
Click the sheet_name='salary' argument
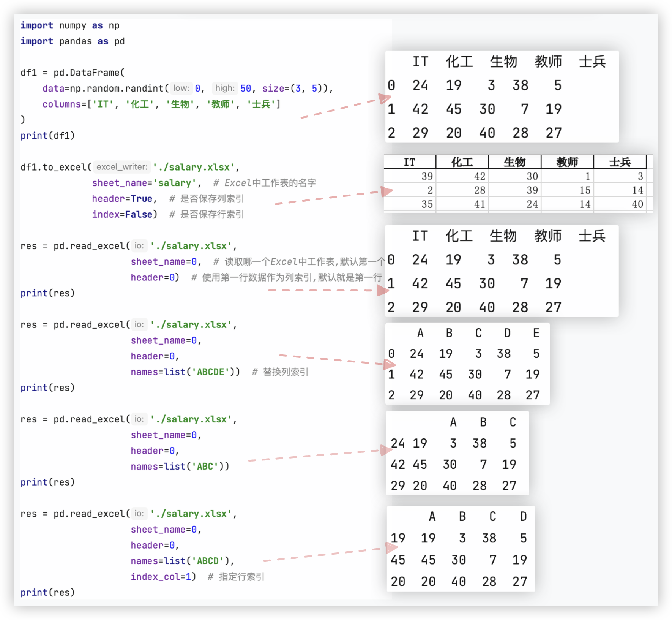(146, 183)
